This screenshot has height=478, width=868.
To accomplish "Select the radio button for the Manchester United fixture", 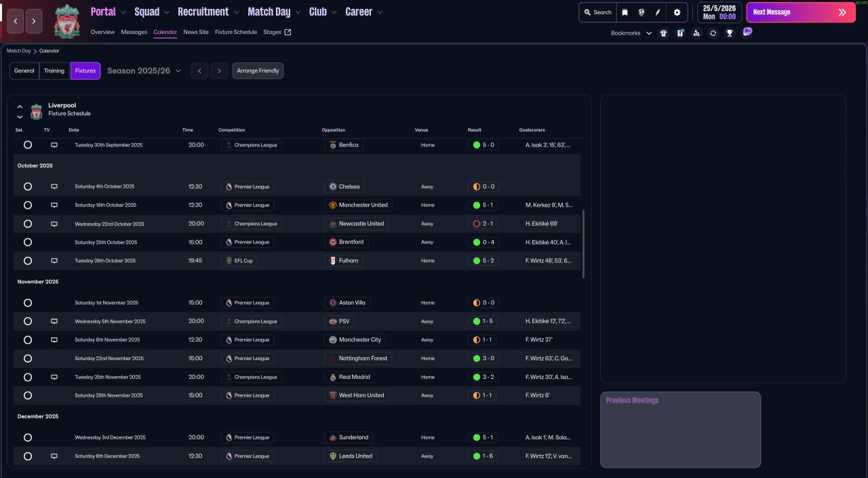I will (x=28, y=205).
